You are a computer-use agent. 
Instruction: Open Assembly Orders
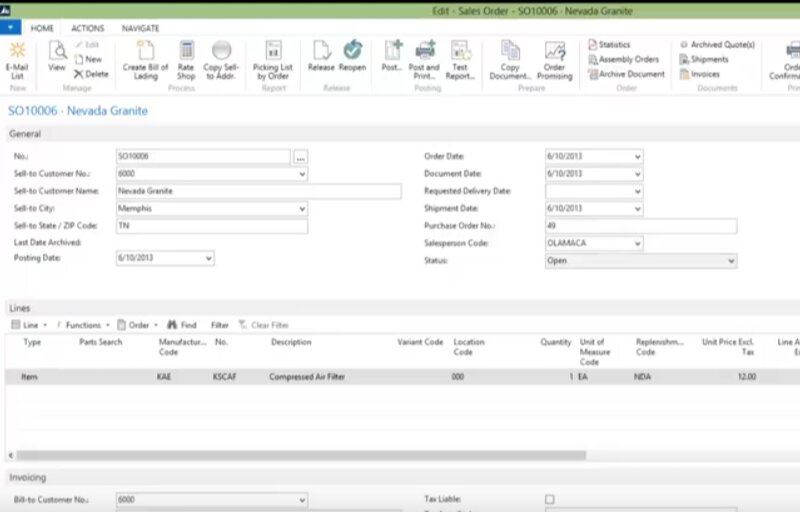click(x=628, y=59)
